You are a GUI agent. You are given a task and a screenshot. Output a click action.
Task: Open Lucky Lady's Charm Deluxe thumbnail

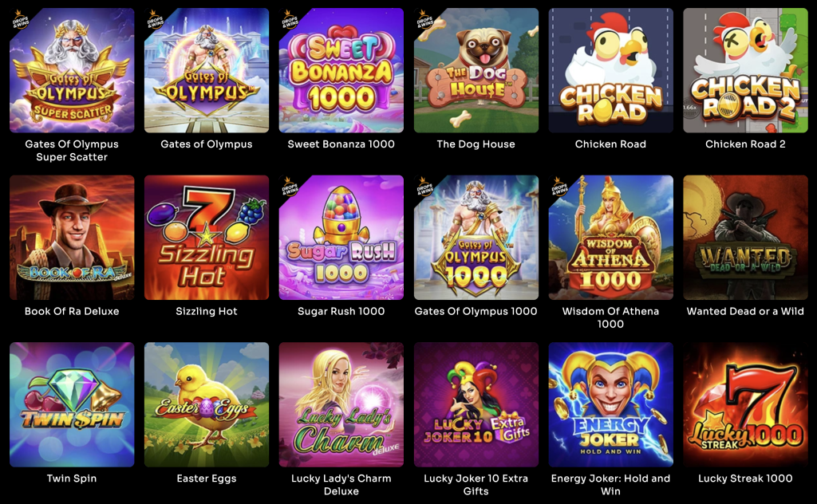(x=341, y=404)
